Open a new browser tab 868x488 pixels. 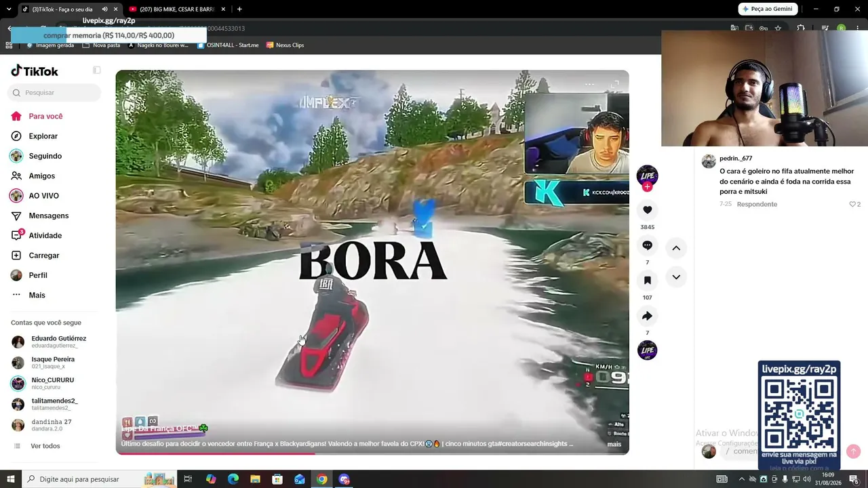coord(239,9)
